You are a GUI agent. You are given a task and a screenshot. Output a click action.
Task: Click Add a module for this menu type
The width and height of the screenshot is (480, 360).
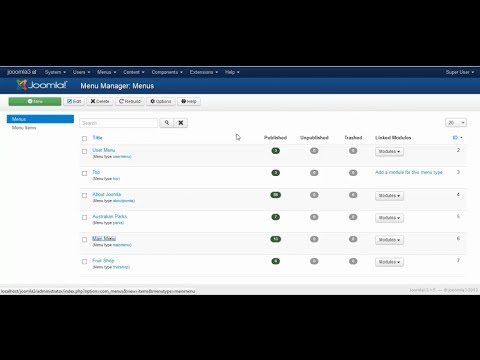point(409,172)
